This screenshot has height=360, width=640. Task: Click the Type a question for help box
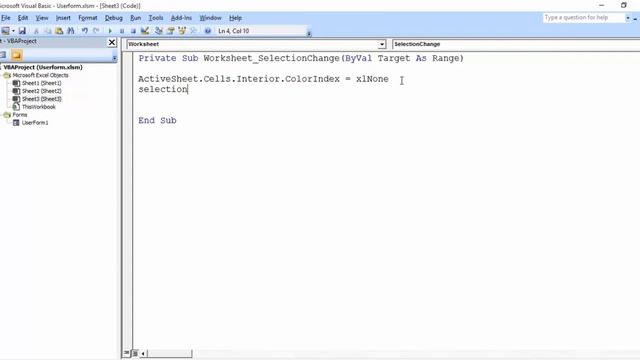pyautogui.click(x=583, y=18)
